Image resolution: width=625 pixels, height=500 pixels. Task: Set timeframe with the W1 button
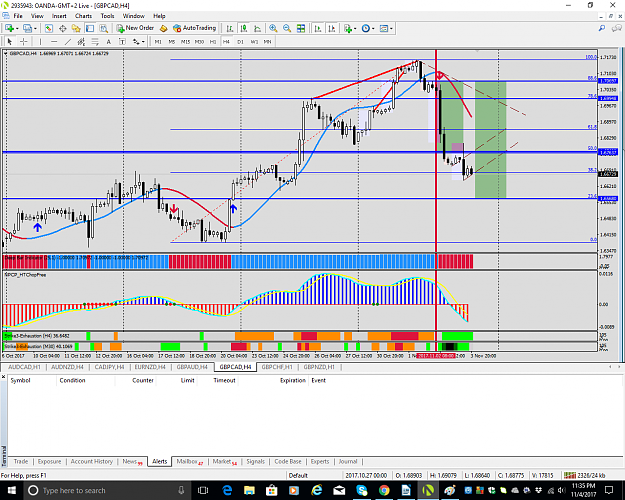coord(254,41)
